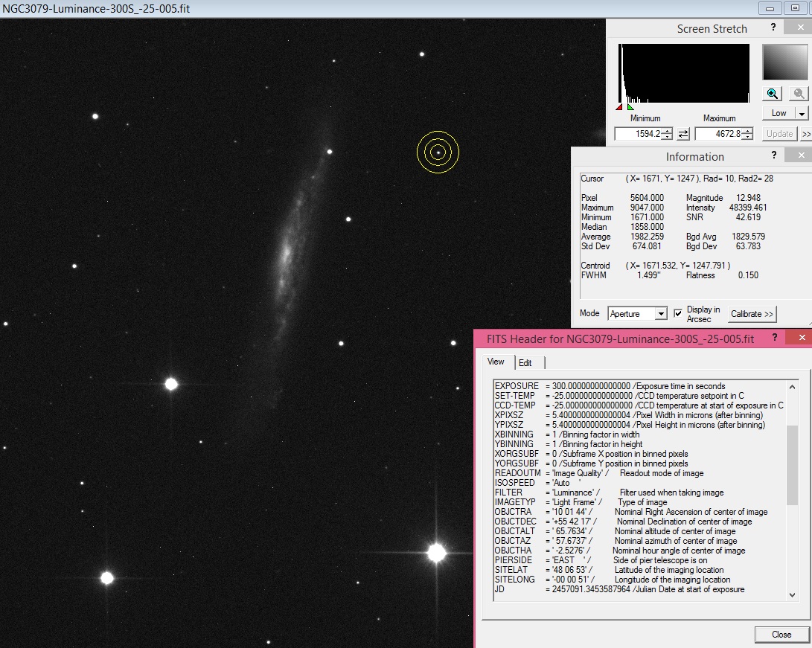
Task: Select the View tab in FITS Header
Action: point(496,362)
